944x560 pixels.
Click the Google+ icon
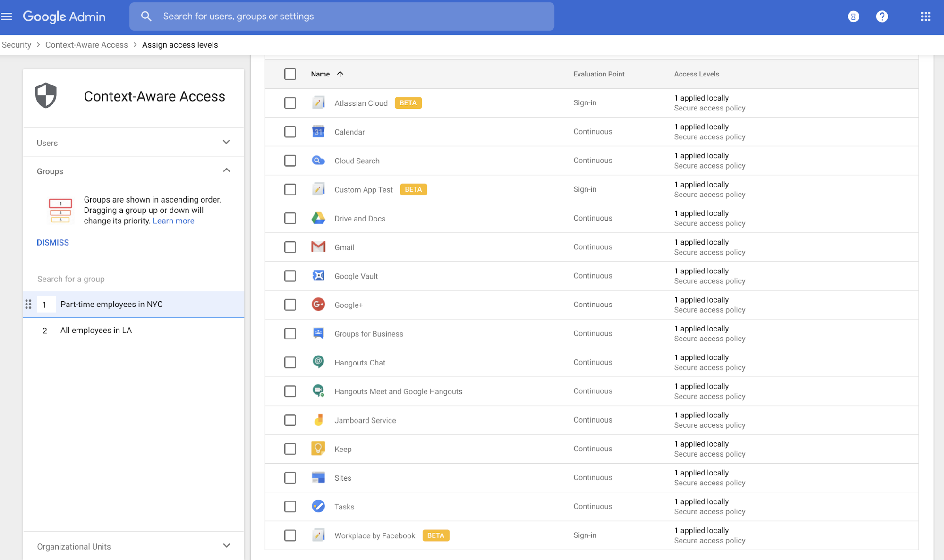(318, 304)
